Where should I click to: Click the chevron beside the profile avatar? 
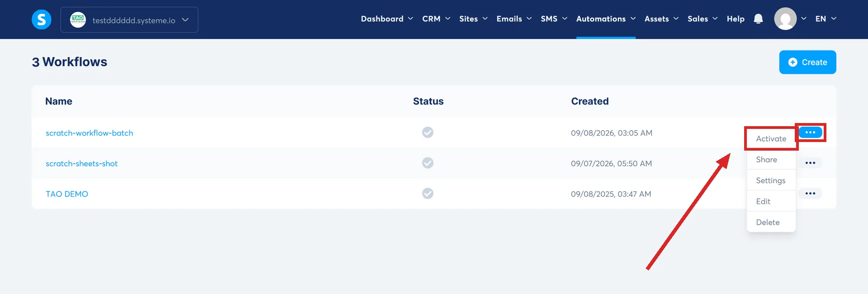click(x=803, y=19)
